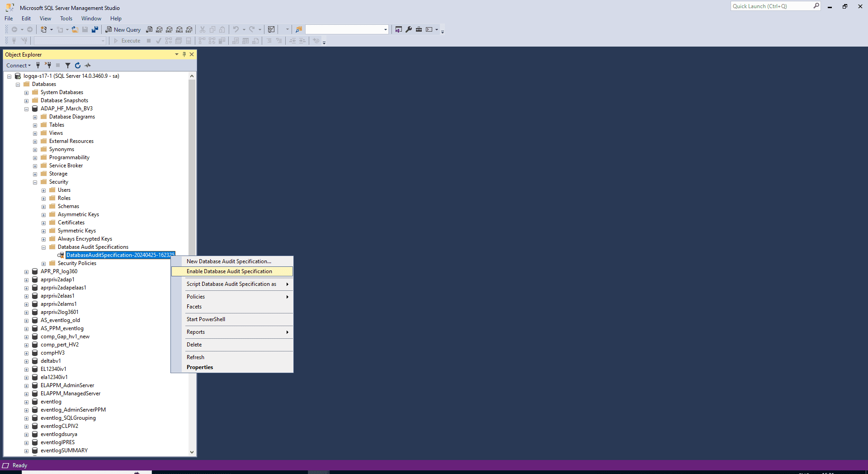This screenshot has width=868, height=474.
Task: Click the New Query toolbar button
Action: tap(123, 29)
